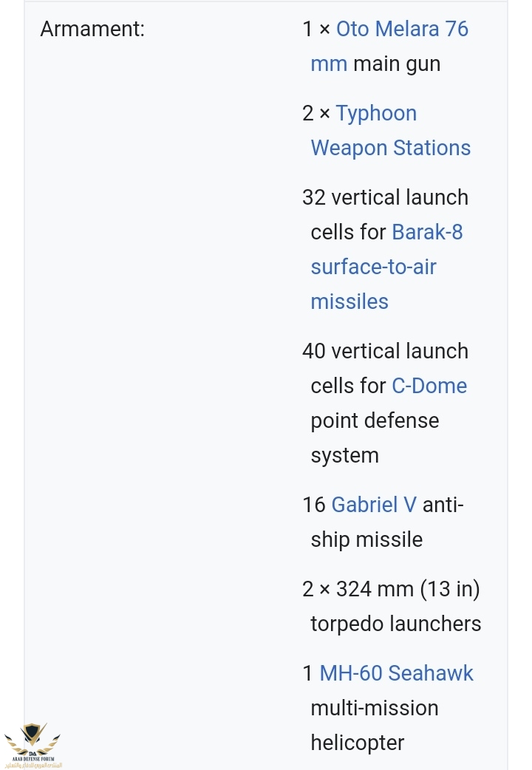Image resolution: width=532 pixels, height=770 pixels.
Task: Click the "2 × 324 mm (13 in)" text
Action: click(391, 590)
